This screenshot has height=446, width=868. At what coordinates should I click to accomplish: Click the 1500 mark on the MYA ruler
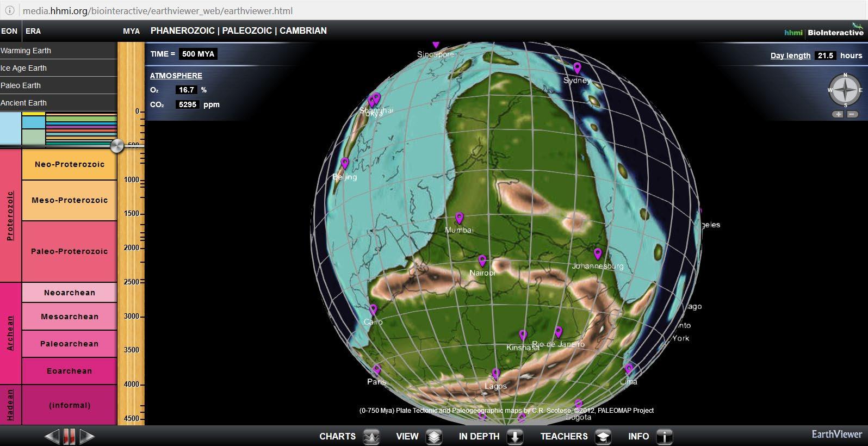(132, 214)
